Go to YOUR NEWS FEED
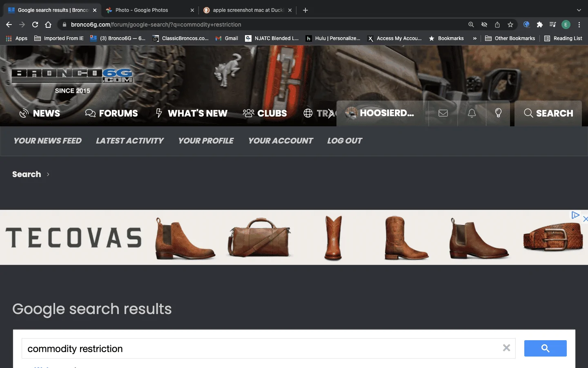This screenshot has width=588, height=368. (48, 141)
